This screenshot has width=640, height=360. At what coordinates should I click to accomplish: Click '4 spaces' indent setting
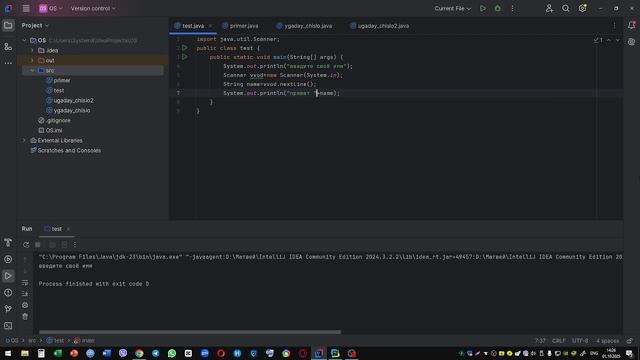coord(607,340)
